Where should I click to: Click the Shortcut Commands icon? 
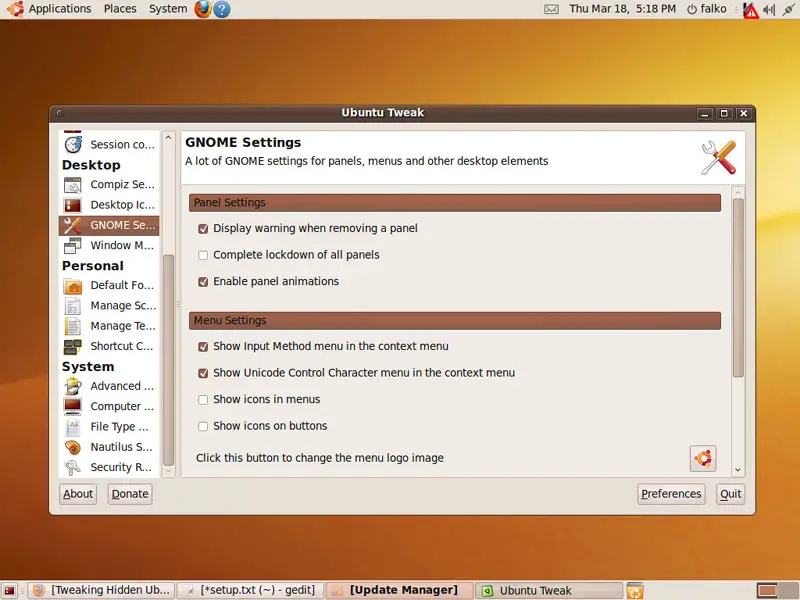[x=73, y=346]
